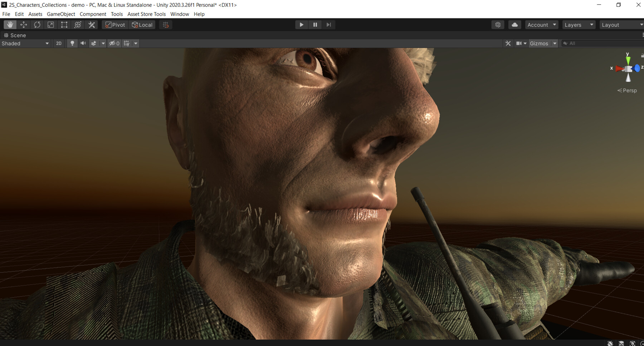Toggle scene lighting on or off
The image size is (644, 346).
[72, 43]
